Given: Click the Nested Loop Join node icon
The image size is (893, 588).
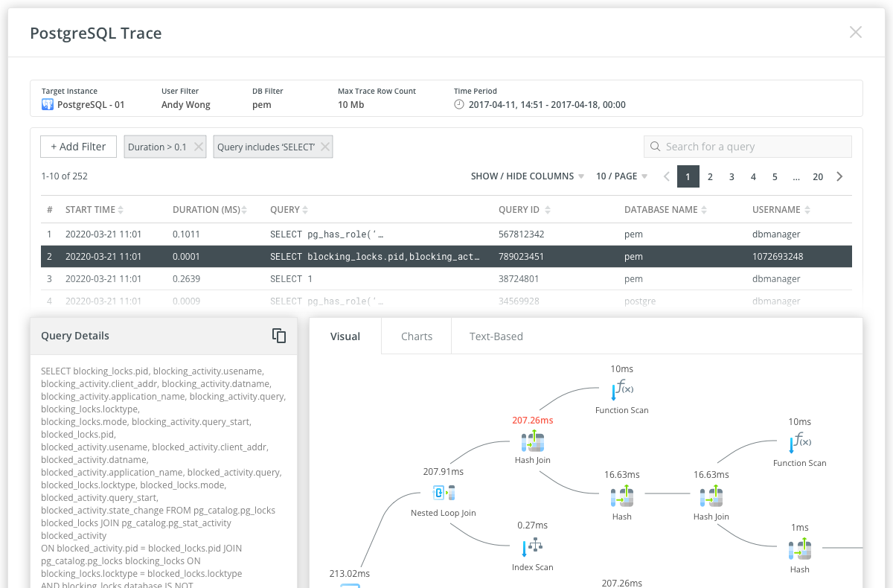Looking at the screenshot, I should coord(444,493).
